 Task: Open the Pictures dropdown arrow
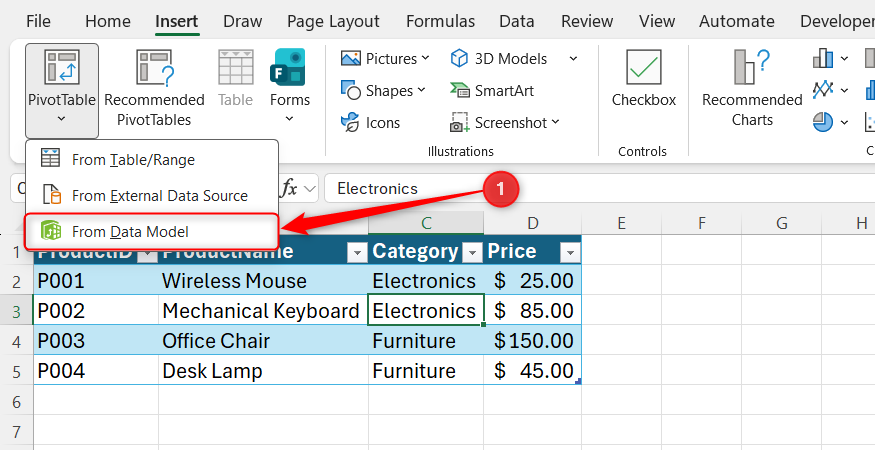[425, 58]
